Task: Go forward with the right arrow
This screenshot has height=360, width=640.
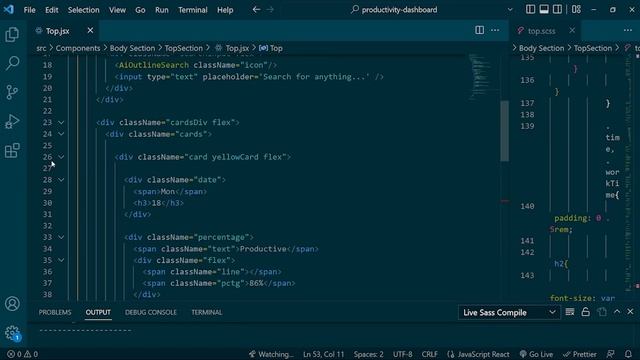Action: click(x=270, y=9)
